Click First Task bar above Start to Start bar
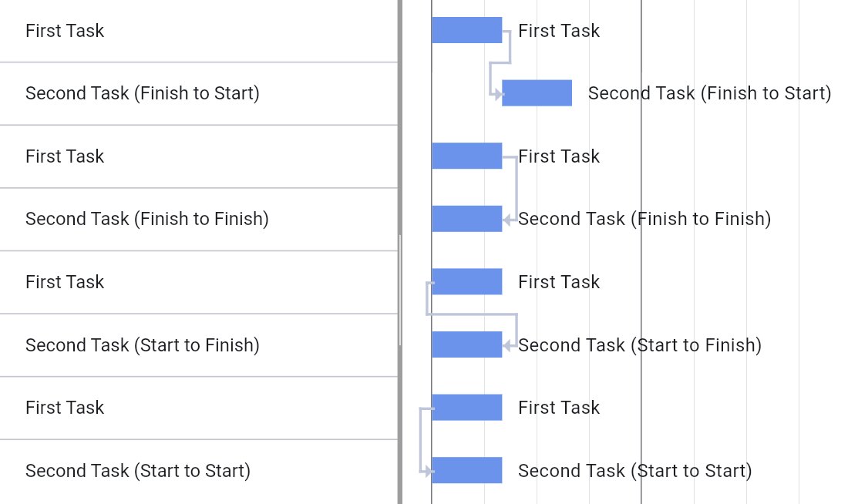 (466, 408)
